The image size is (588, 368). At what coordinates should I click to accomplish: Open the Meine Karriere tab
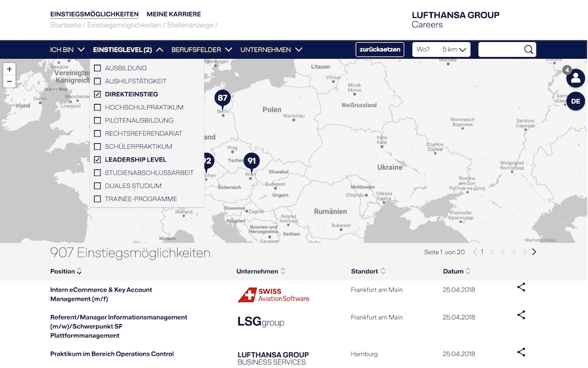pyautogui.click(x=173, y=14)
